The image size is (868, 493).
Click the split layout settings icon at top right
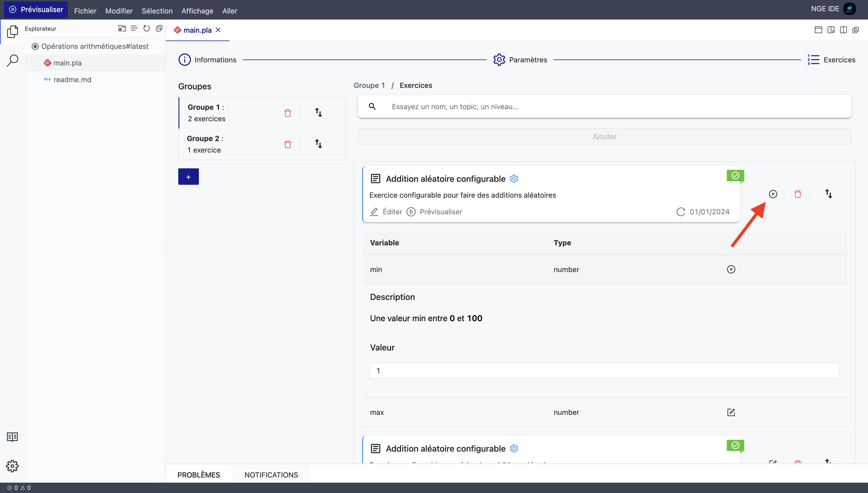[x=831, y=30]
